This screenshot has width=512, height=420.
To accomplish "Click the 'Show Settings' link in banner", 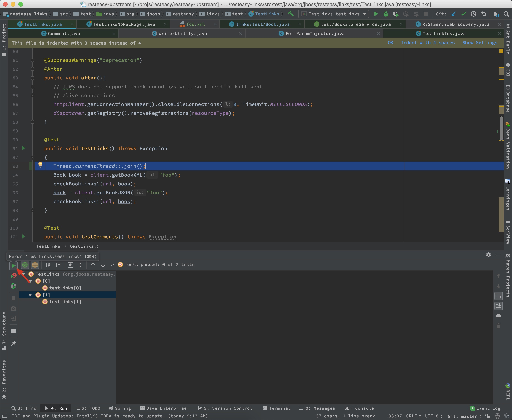I will (x=480, y=43).
